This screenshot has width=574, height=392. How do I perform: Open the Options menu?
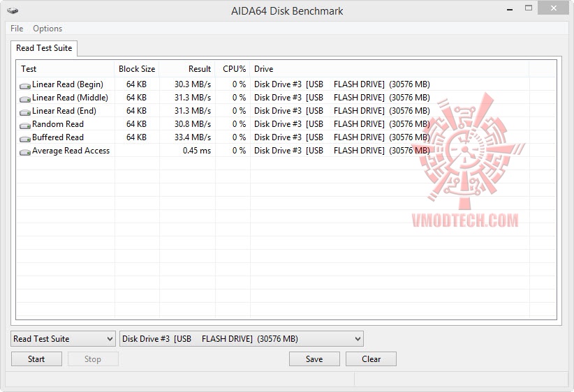47,29
